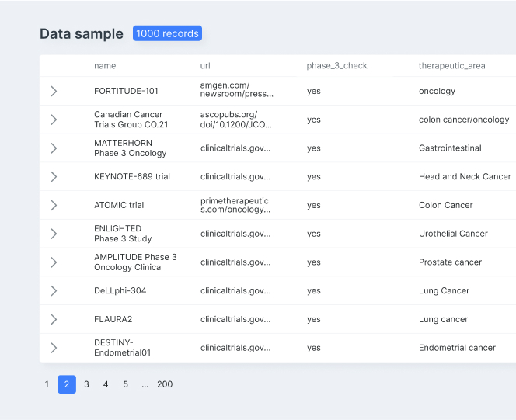Expand the DESTINY-Endometrial01 row

pyautogui.click(x=54, y=348)
